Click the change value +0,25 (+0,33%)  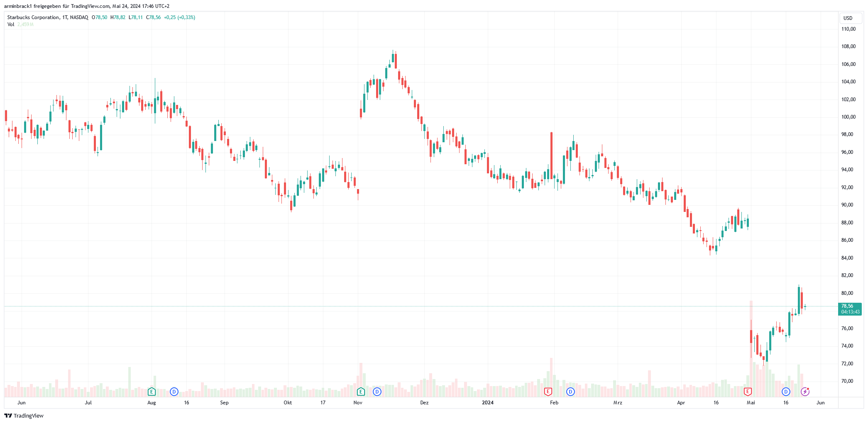pos(180,17)
